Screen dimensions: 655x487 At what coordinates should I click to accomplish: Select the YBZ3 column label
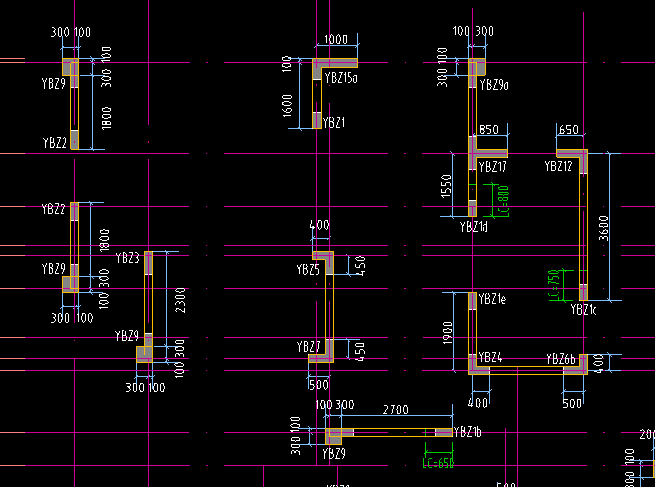[127, 258]
